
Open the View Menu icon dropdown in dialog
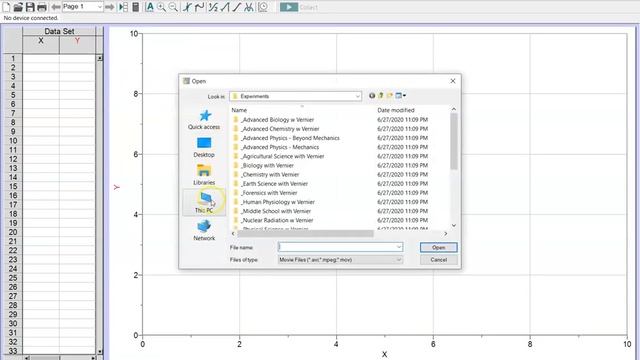point(400,96)
